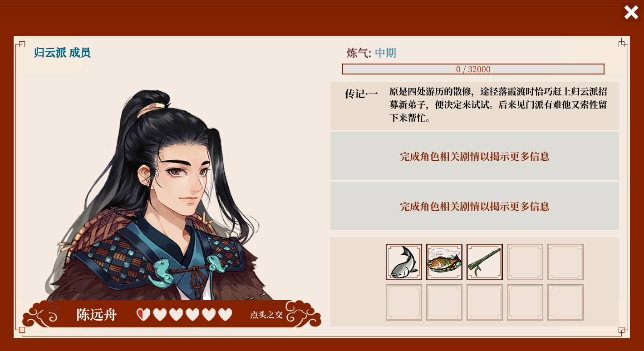Click the character portrait of 陈远舟
Viewport: 644px width, 351px height.
163,195
